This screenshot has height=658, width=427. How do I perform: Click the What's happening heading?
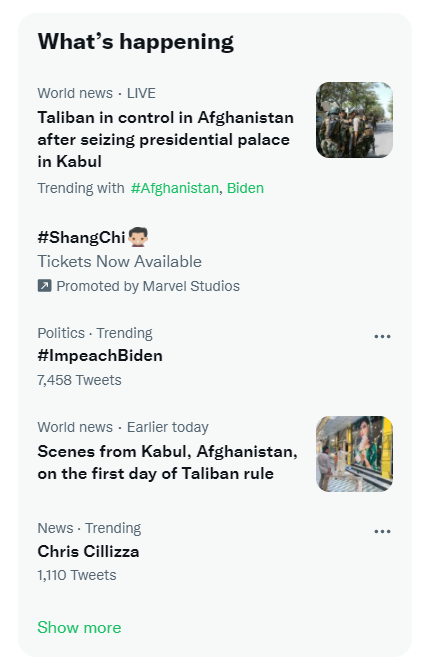click(135, 42)
